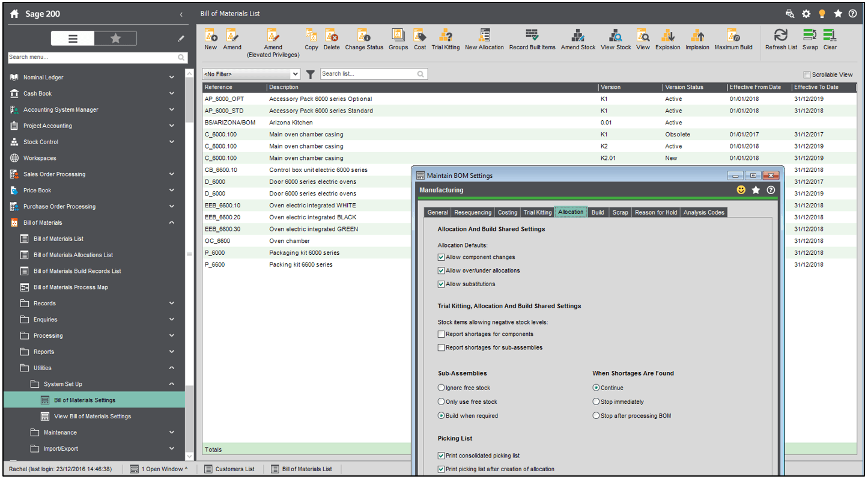The width and height of the screenshot is (868, 479).
Task: Open Bill of Materials Allocations List
Action: (73, 255)
